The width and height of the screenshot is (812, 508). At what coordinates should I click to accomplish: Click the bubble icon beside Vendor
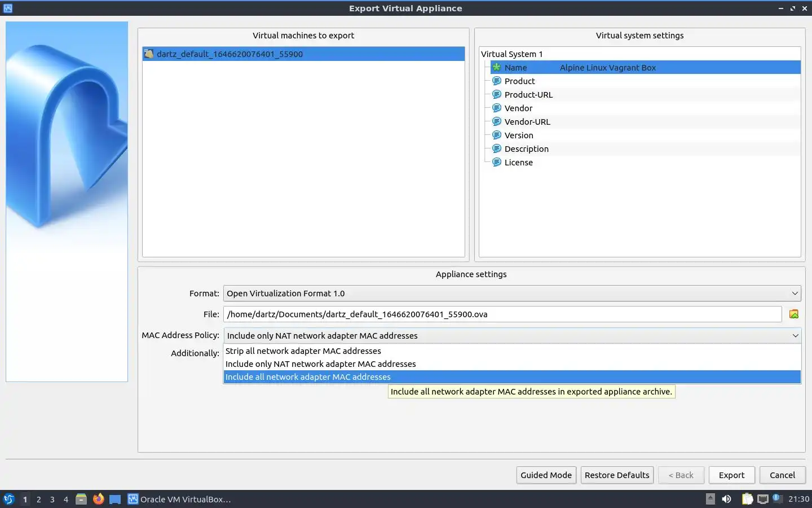tap(497, 108)
